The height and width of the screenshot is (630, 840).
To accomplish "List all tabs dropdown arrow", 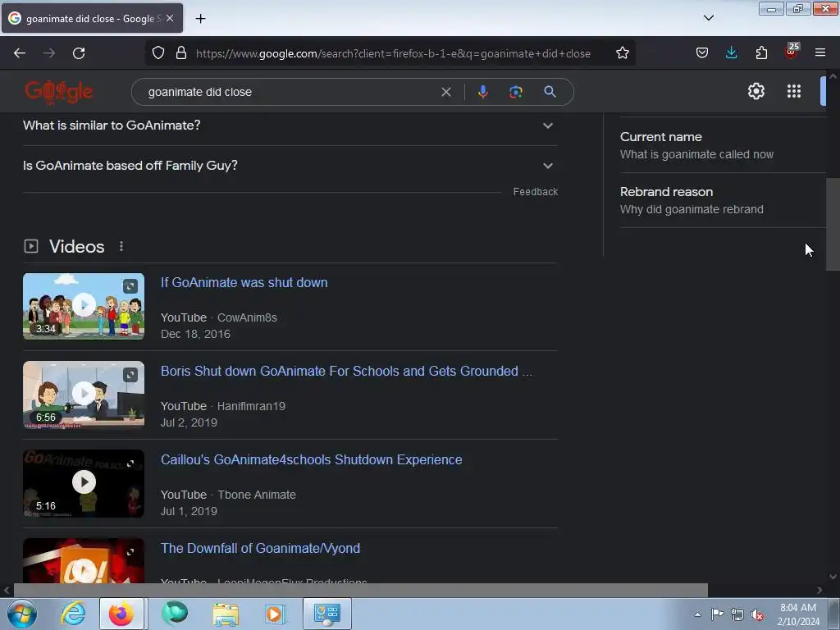I will [708, 18].
